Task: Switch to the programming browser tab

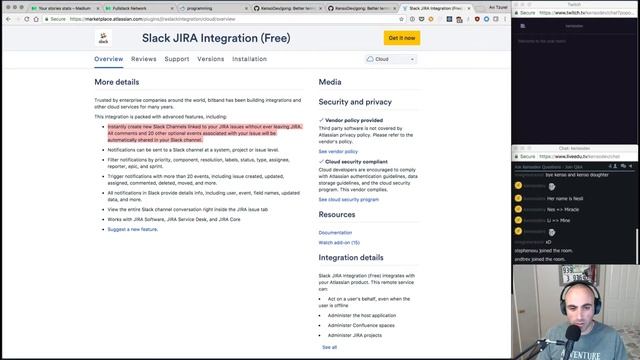Action: coord(213,8)
